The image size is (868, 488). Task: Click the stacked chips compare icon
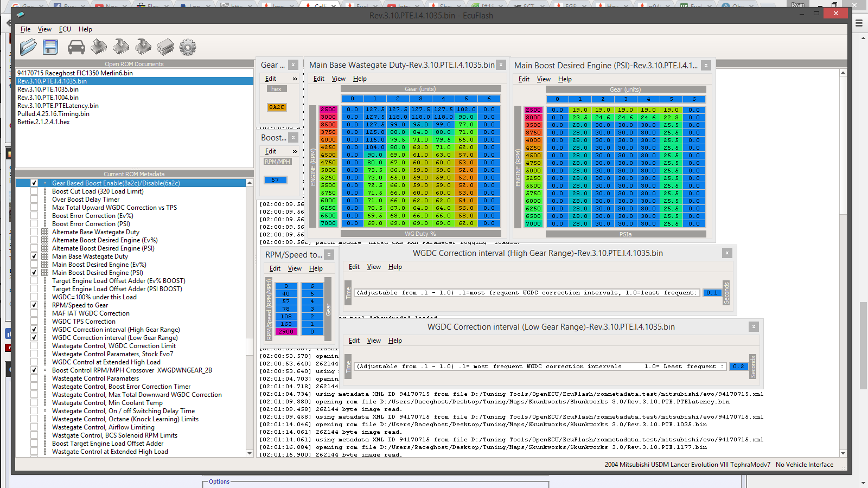(x=165, y=47)
